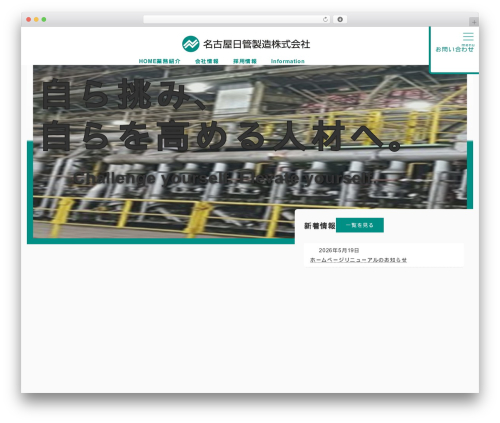This screenshot has height=423, width=500.
Task: Click the round icon beside the address bar
Action: tap(340, 20)
